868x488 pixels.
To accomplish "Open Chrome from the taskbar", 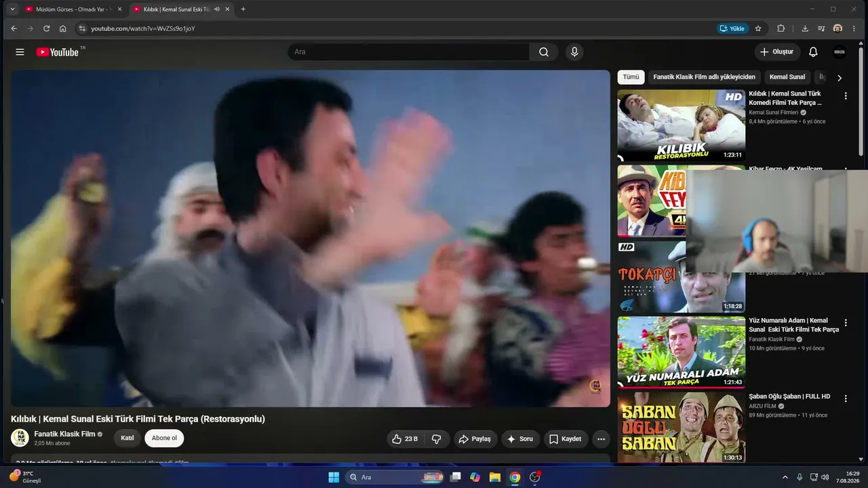I will (x=515, y=477).
